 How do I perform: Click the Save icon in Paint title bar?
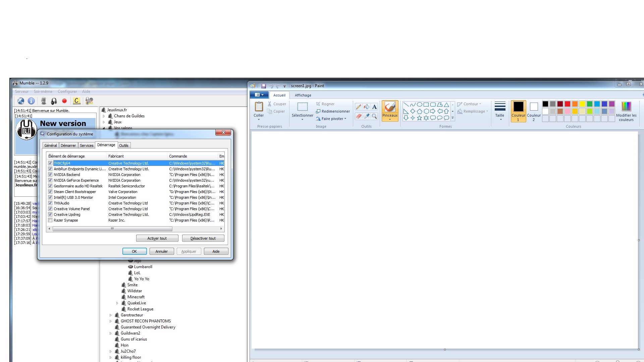(x=264, y=86)
